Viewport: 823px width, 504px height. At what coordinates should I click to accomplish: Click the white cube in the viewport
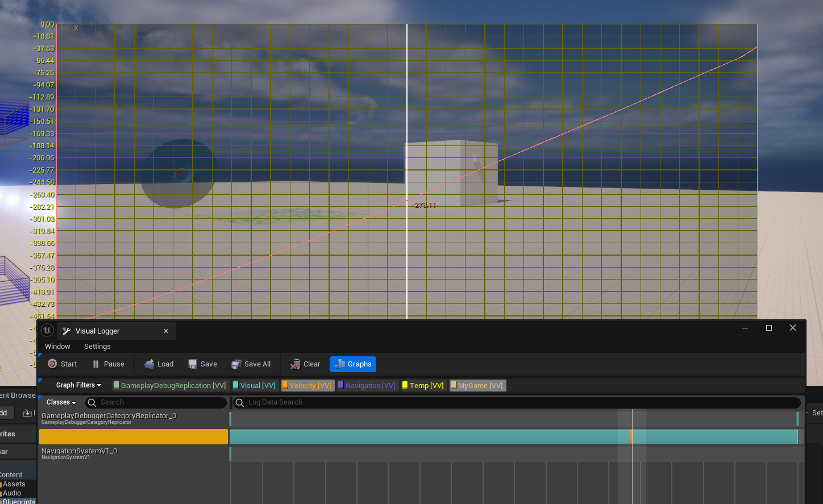click(451, 174)
